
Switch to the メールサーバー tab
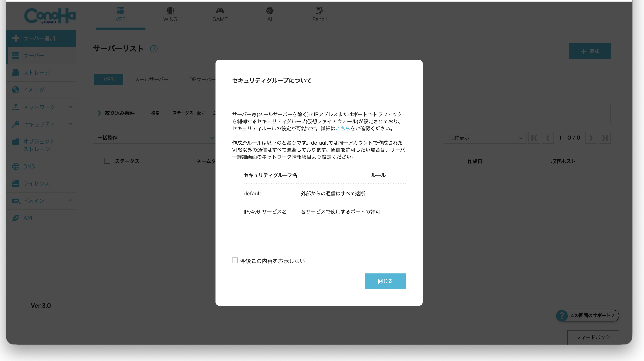click(x=151, y=79)
